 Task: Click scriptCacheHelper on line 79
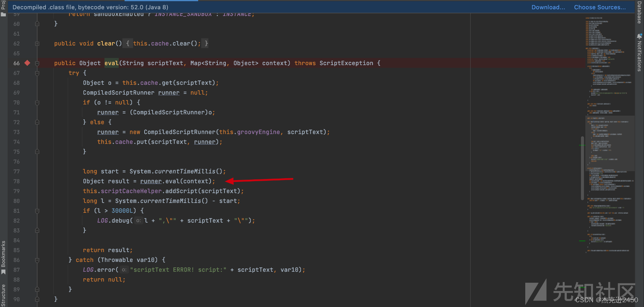pos(131,191)
